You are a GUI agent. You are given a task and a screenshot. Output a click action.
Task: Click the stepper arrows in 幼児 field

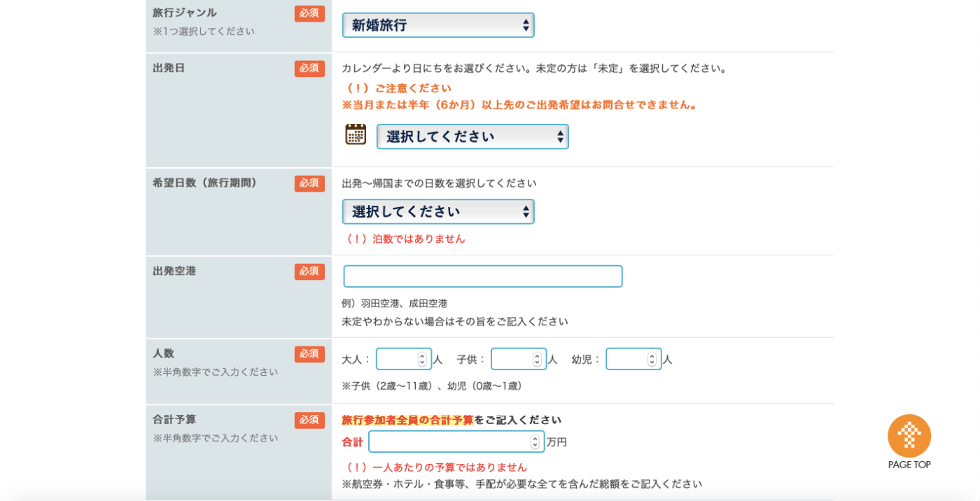[x=652, y=359]
